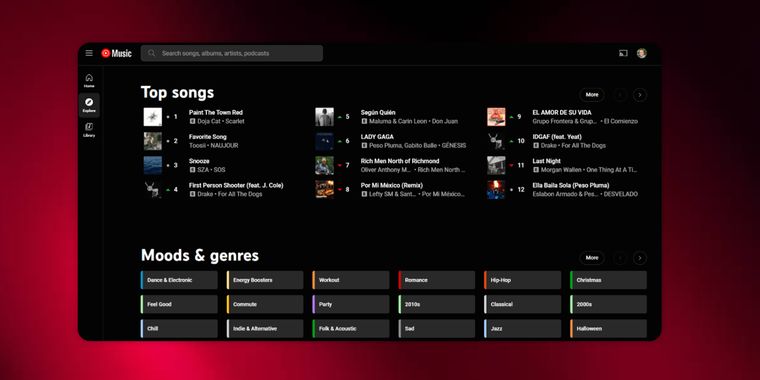Select Christmas genre
This screenshot has height=380, width=760.
coord(608,280)
